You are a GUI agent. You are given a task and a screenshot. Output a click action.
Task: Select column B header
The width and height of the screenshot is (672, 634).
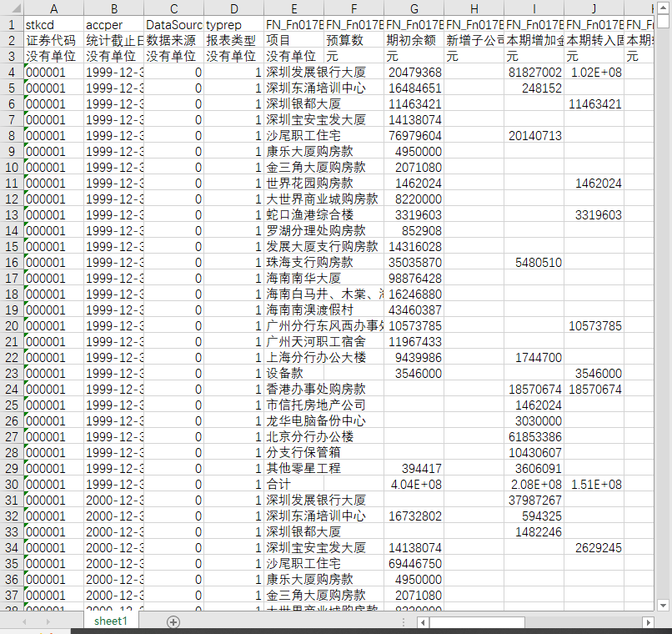pyautogui.click(x=113, y=8)
